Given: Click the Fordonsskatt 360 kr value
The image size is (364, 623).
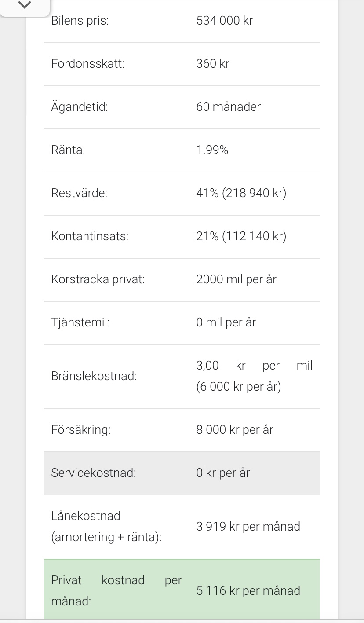Looking at the screenshot, I should (x=213, y=64).
